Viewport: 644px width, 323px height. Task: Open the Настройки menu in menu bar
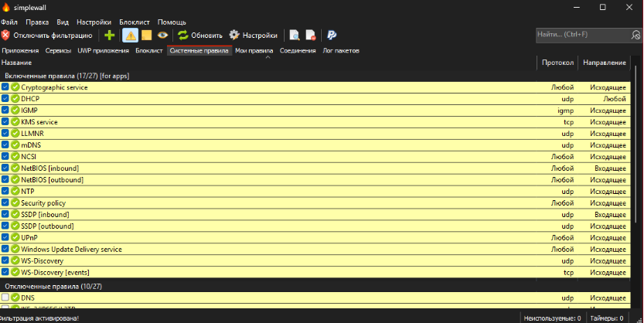(x=94, y=22)
